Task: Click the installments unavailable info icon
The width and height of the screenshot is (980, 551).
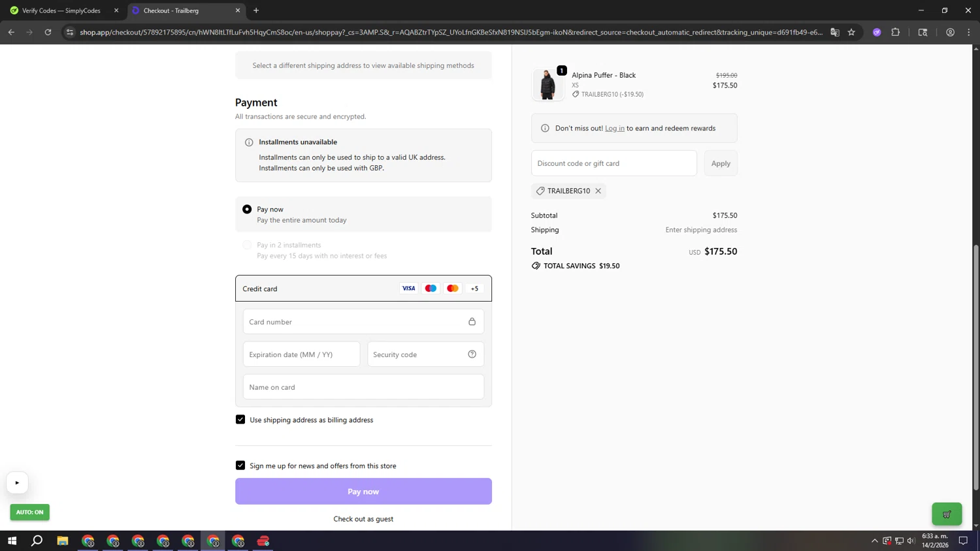Action: (x=249, y=142)
